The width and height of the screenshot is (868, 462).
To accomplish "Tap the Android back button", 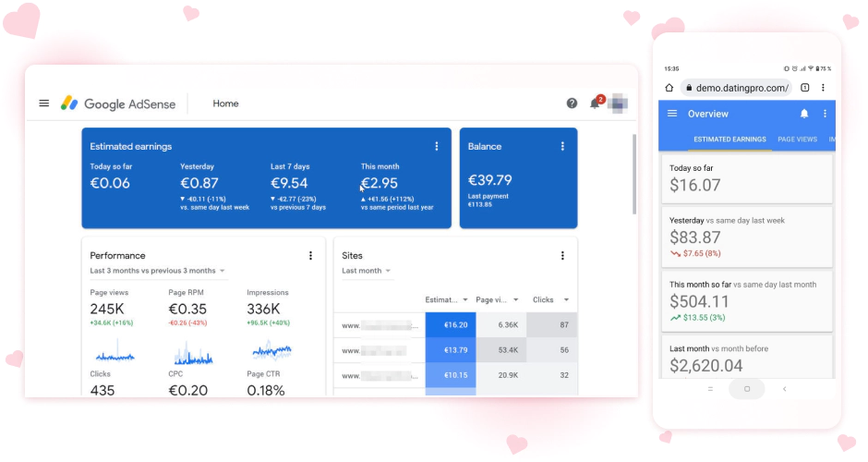I will click(784, 389).
